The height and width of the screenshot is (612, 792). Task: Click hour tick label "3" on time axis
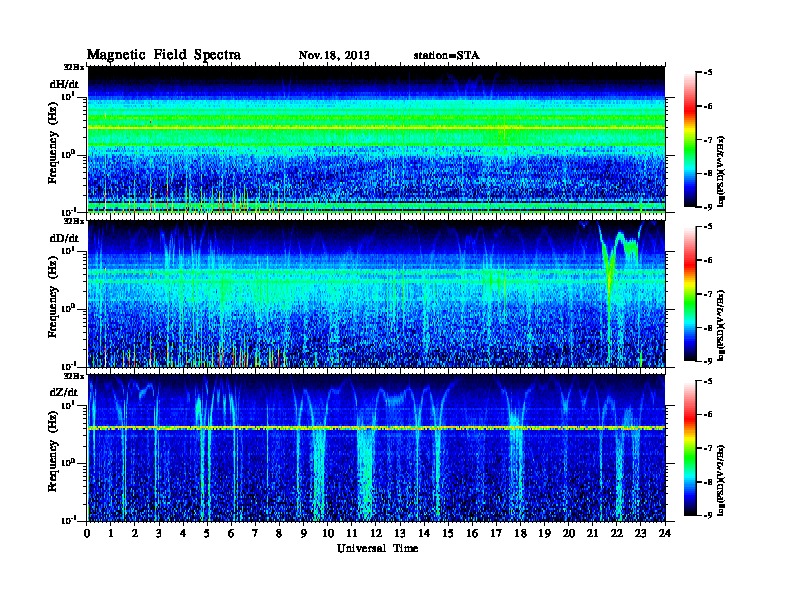tap(159, 533)
